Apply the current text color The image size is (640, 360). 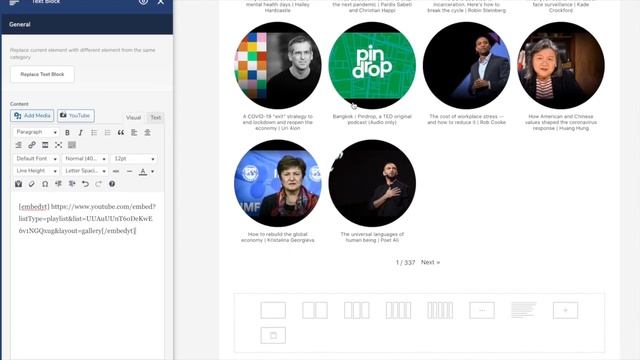coord(143,171)
